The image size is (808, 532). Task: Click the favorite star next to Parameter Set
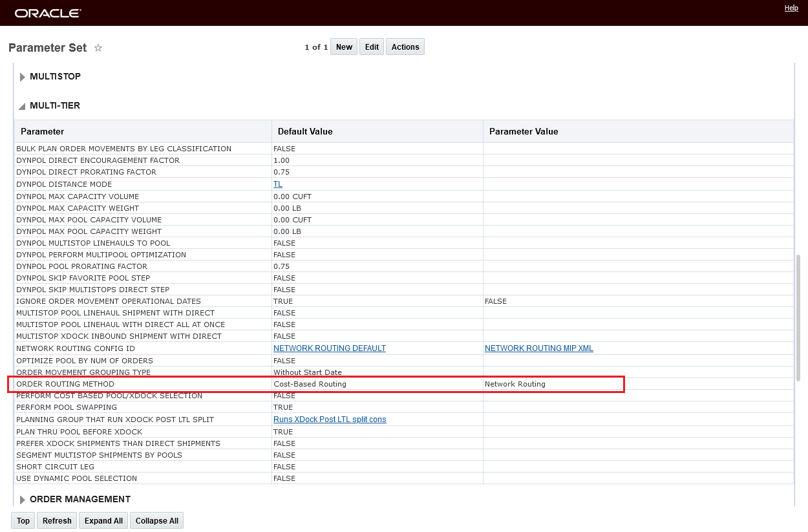tap(98, 48)
